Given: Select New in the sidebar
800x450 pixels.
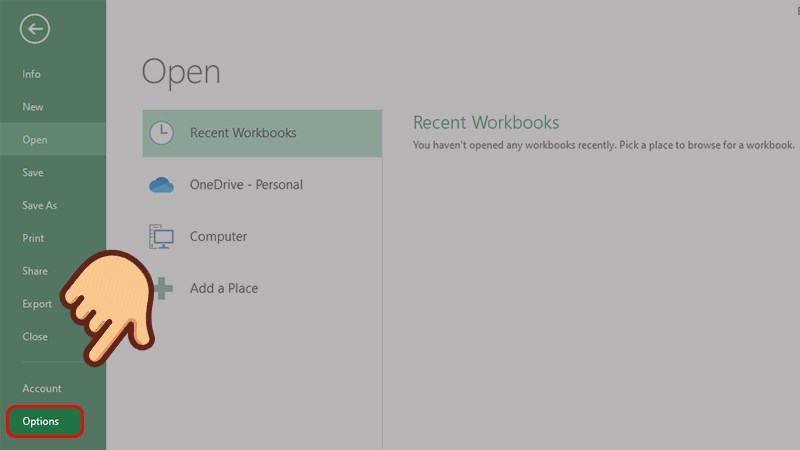Looking at the screenshot, I should [x=33, y=107].
